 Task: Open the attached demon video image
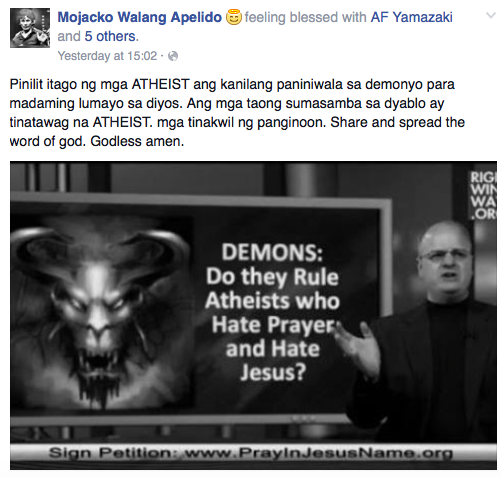[253, 315]
